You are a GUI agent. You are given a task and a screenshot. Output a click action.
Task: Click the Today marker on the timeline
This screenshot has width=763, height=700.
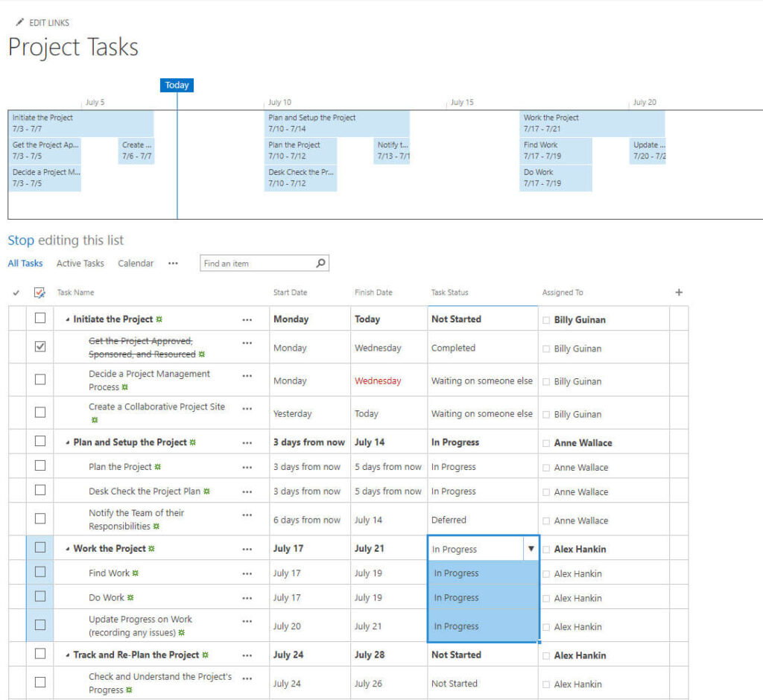point(177,85)
